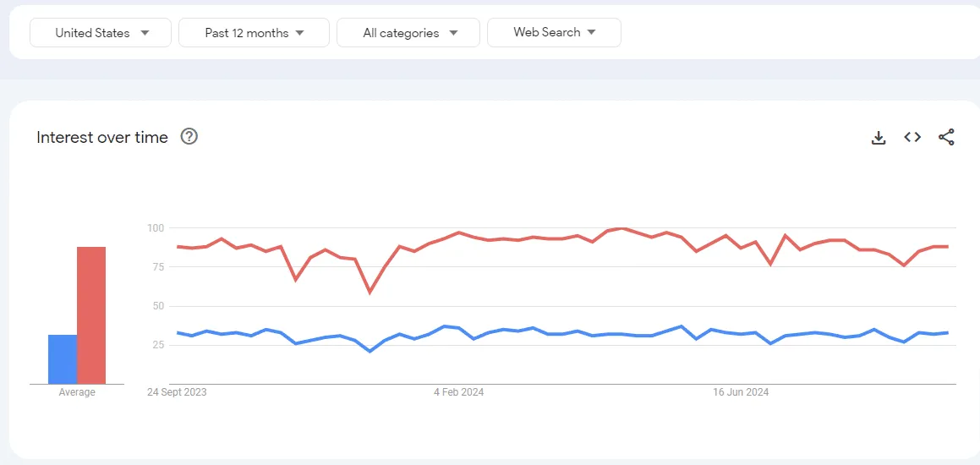Click the share icon on the chart card
980x465 pixels.
click(x=946, y=137)
